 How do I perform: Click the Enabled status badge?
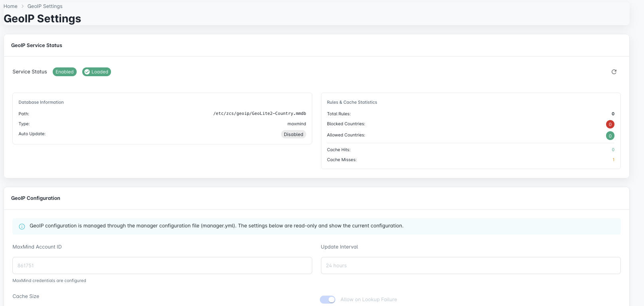pos(65,72)
